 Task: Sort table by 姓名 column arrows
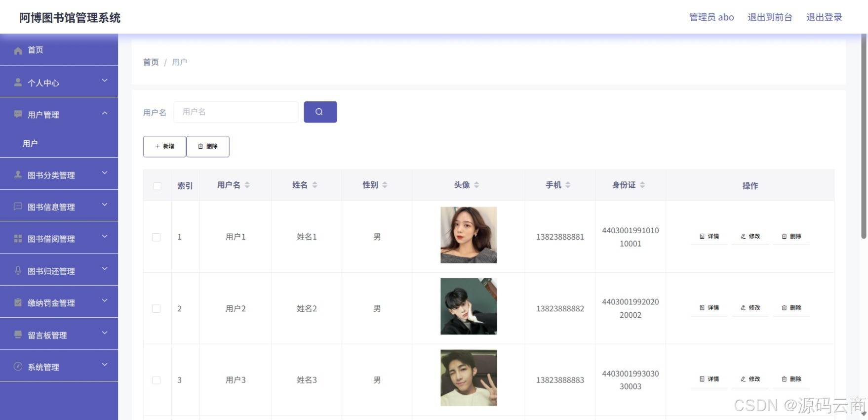coord(315,185)
